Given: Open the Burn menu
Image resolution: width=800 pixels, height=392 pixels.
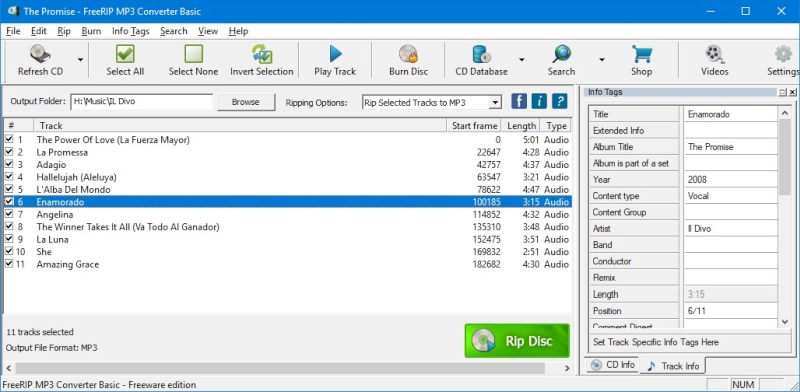Looking at the screenshot, I should [x=91, y=31].
